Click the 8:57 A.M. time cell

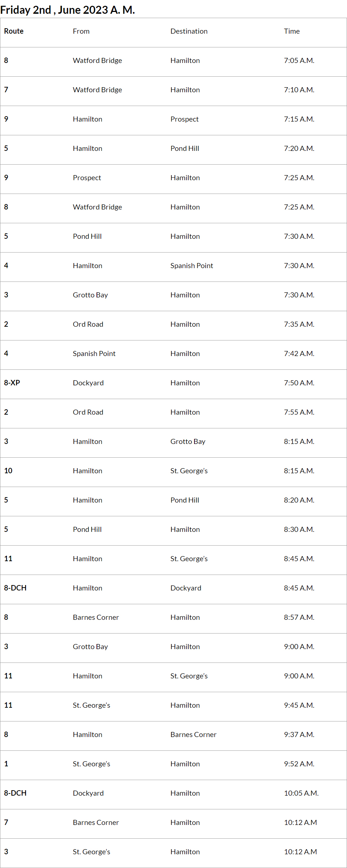tap(299, 618)
